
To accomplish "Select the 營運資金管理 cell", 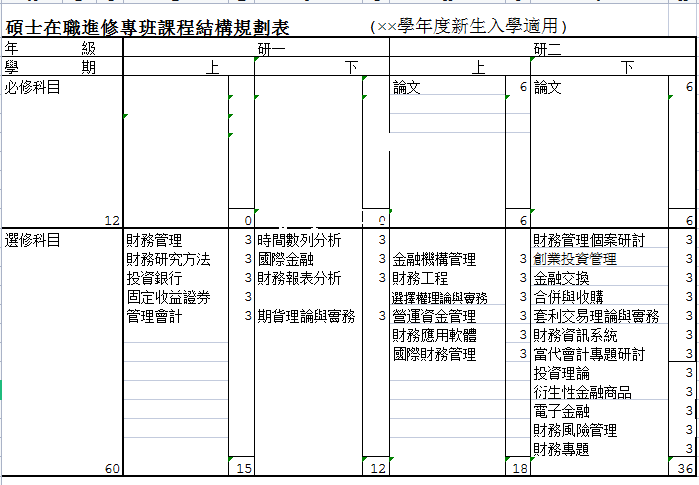I will point(434,316).
